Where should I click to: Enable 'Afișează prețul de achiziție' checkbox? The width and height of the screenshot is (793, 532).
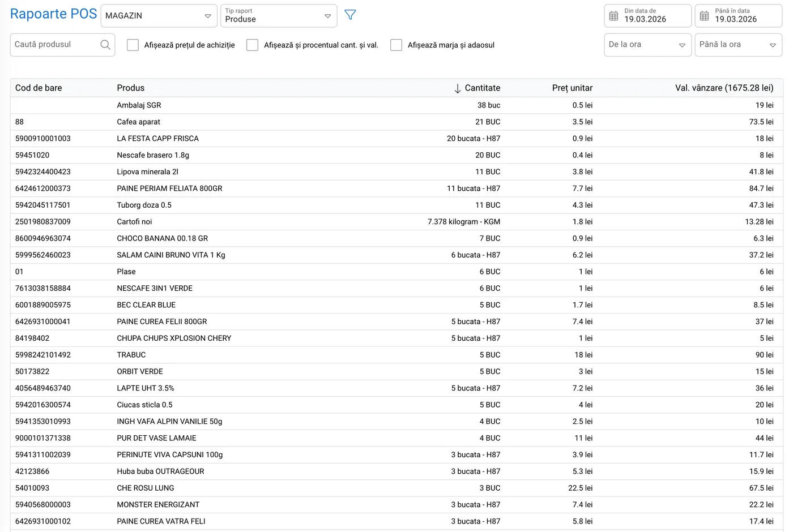pos(133,45)
